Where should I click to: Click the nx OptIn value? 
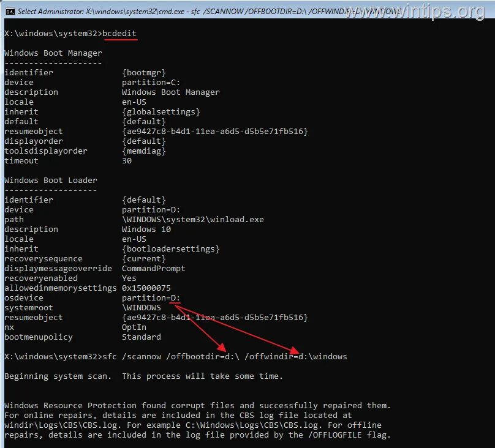(x=134, y=327)
